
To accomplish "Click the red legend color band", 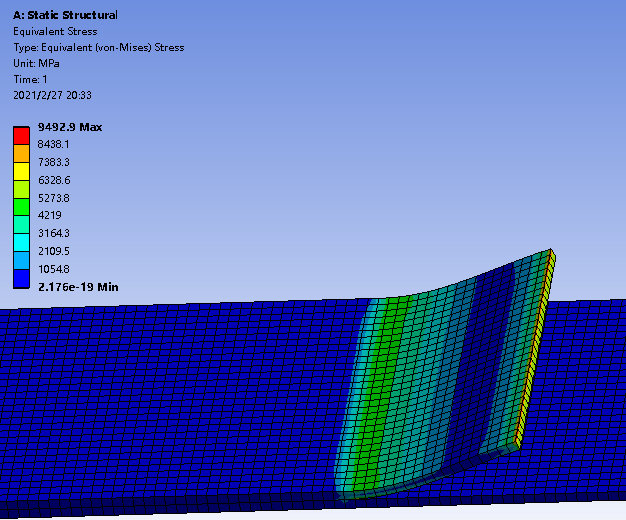I will click(22, 136).
